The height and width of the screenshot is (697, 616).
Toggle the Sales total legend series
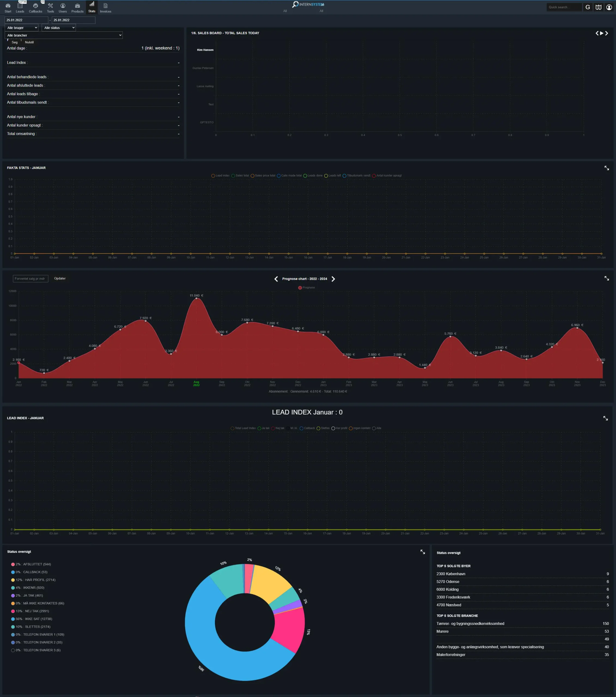click(x=240, y=176)
